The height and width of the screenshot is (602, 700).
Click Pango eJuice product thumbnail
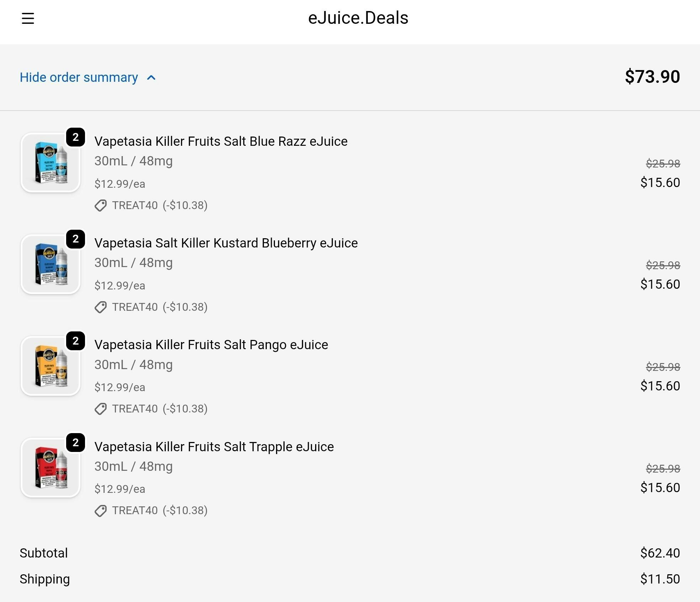50,366
